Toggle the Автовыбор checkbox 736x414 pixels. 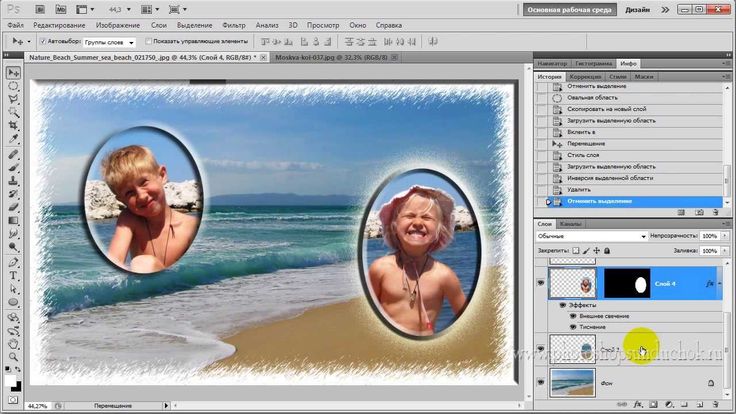tap(42, 42)
